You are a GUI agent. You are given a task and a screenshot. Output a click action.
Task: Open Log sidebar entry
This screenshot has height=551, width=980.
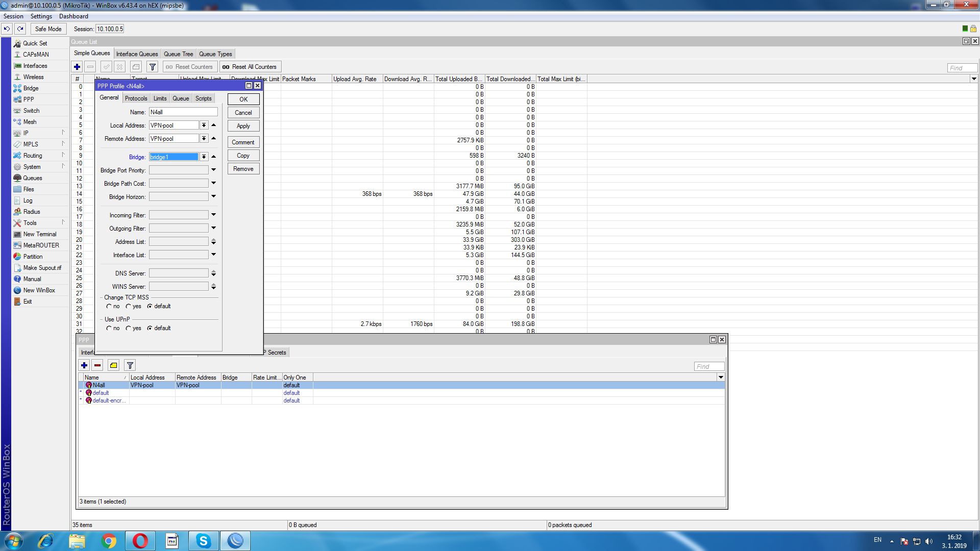[x=28, y=201]
